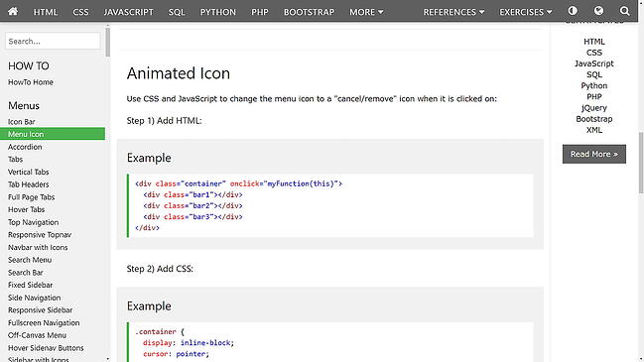Select SQL in the top navbar
644x362 pixels.
[177, 12]
